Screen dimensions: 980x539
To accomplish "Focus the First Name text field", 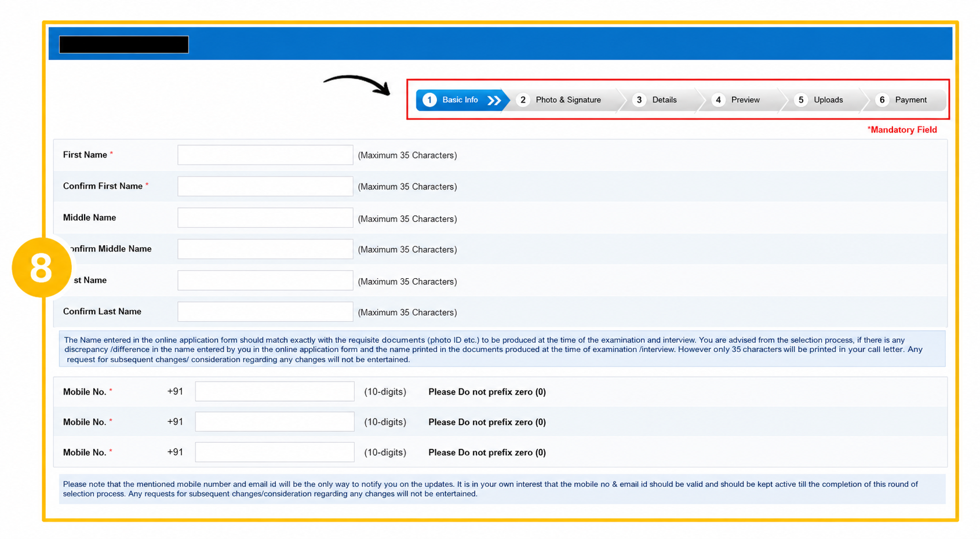I will click(265, 155).
